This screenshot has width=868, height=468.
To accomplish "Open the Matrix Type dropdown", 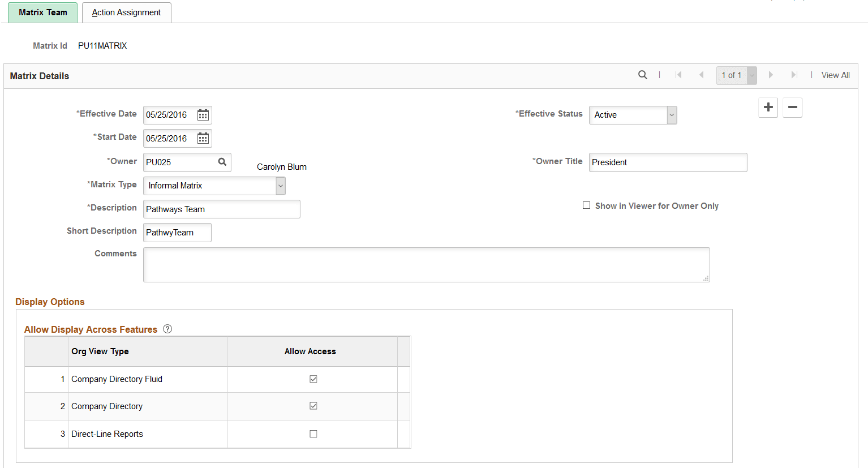I will (280, 186).
